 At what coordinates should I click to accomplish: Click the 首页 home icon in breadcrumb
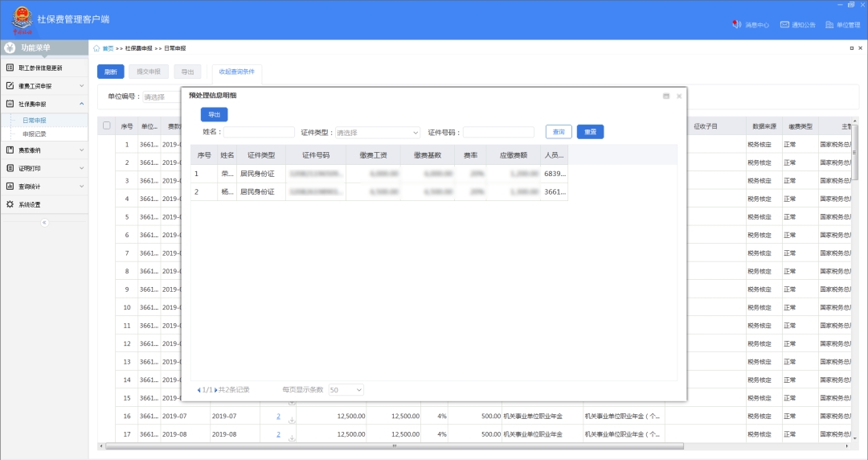coord(97,48)
